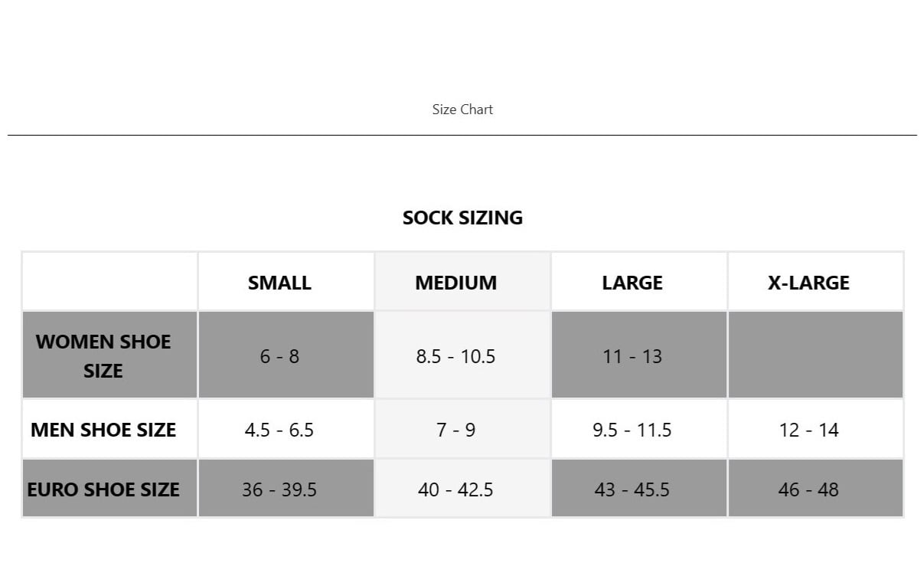Image resolution: width=924 pixels, height=586 pixels.
Task: Click the Size Chart title text
Action: click(x=462, y=110)
